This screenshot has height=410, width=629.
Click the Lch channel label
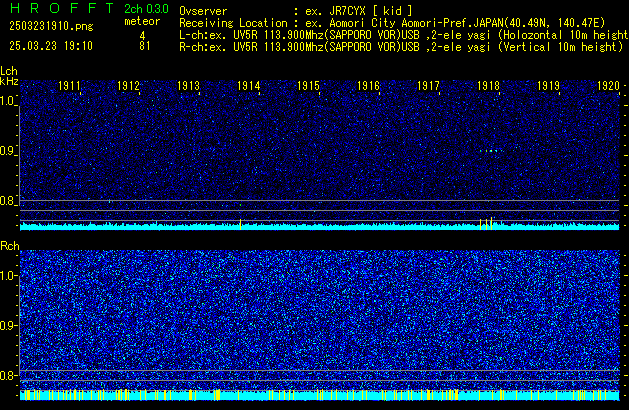[x=9, y=71]
